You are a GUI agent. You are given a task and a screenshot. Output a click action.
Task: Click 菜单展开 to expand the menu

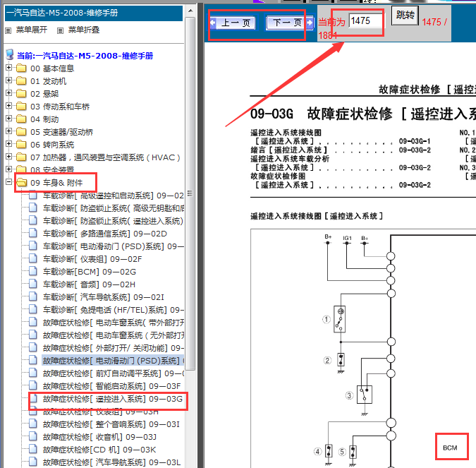click(x=32, y=30)
